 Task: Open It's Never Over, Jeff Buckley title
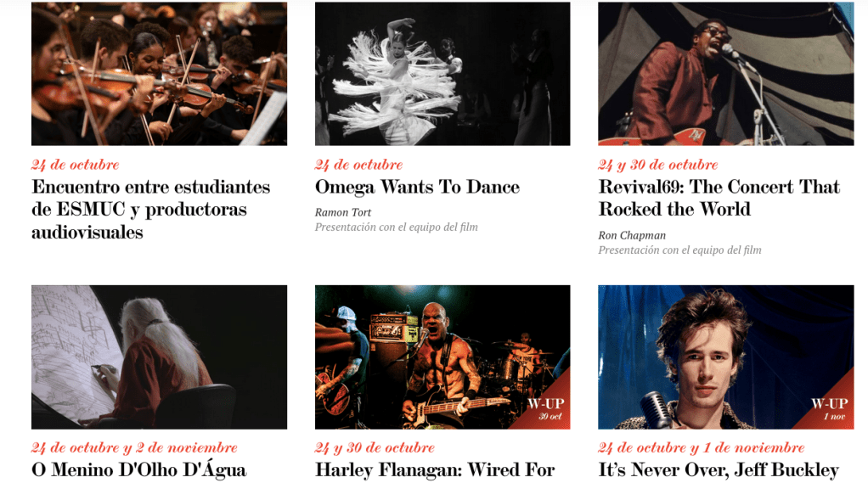[719, 469]
